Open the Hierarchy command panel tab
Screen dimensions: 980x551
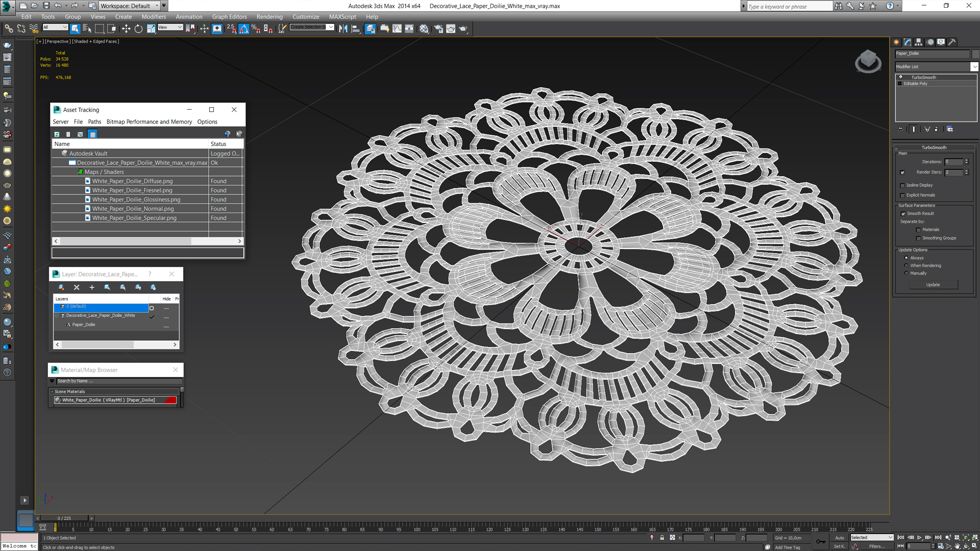pyautogui.click(x=919, y=42)
